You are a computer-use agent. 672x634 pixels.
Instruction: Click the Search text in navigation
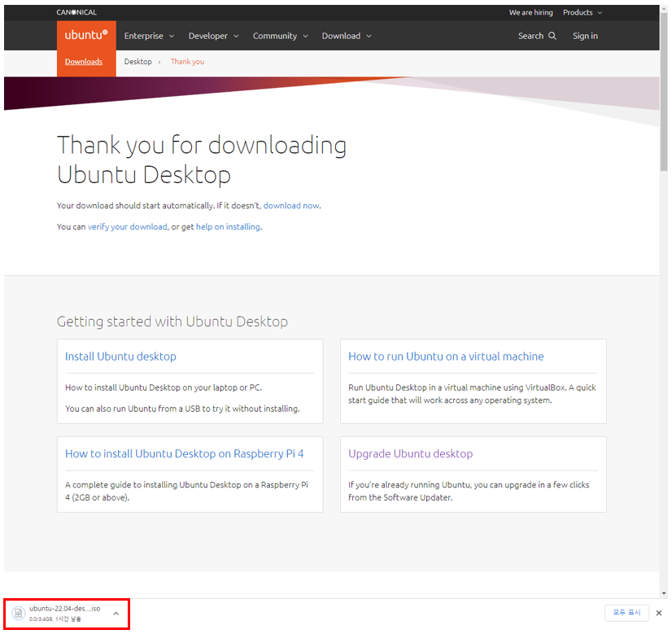530,36
